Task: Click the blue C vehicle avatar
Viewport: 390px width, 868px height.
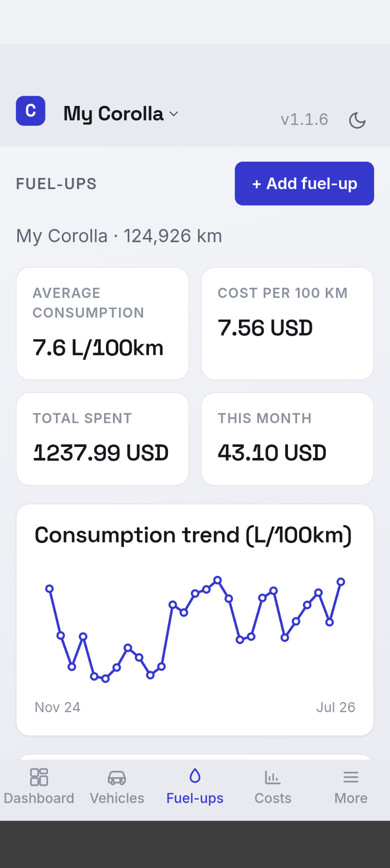Action: tap(30, 111)
